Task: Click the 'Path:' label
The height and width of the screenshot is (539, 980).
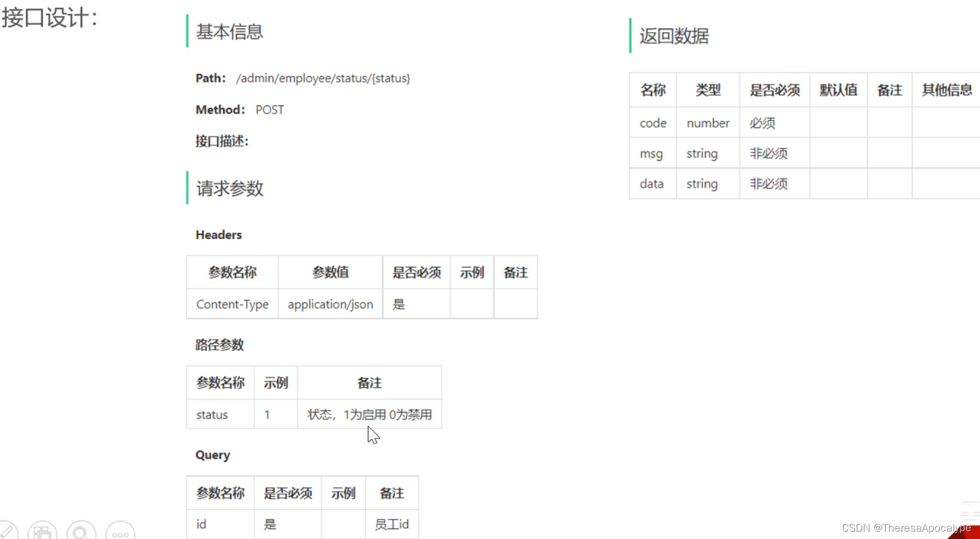Action: (210, 78)
